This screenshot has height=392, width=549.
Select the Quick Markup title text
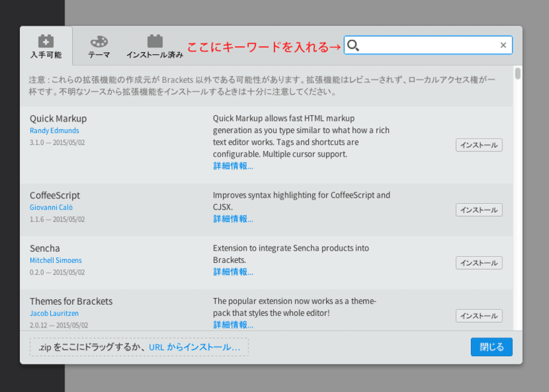(58, 119)
